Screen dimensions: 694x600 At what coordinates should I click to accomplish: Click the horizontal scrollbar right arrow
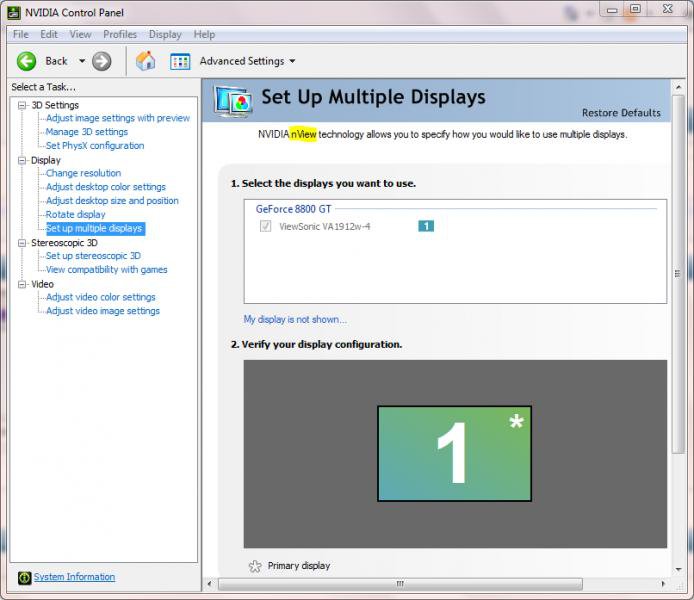point(663,584)
